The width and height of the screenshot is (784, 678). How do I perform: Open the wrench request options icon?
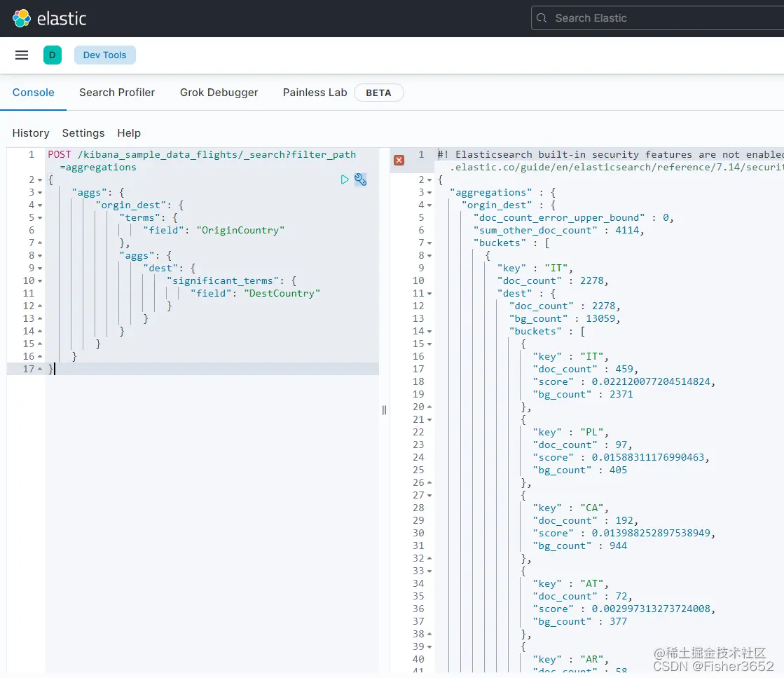(361, 179)
